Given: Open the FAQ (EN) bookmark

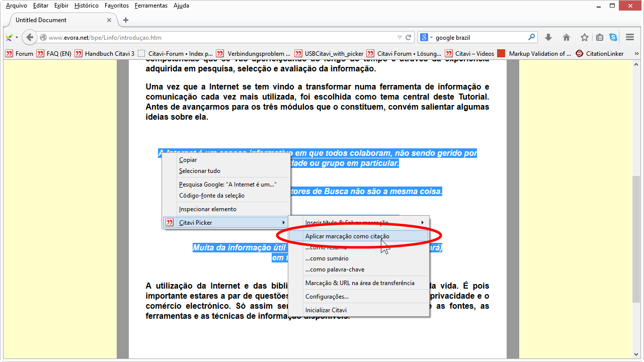Looking at the screenshot, I should [54, 53].
